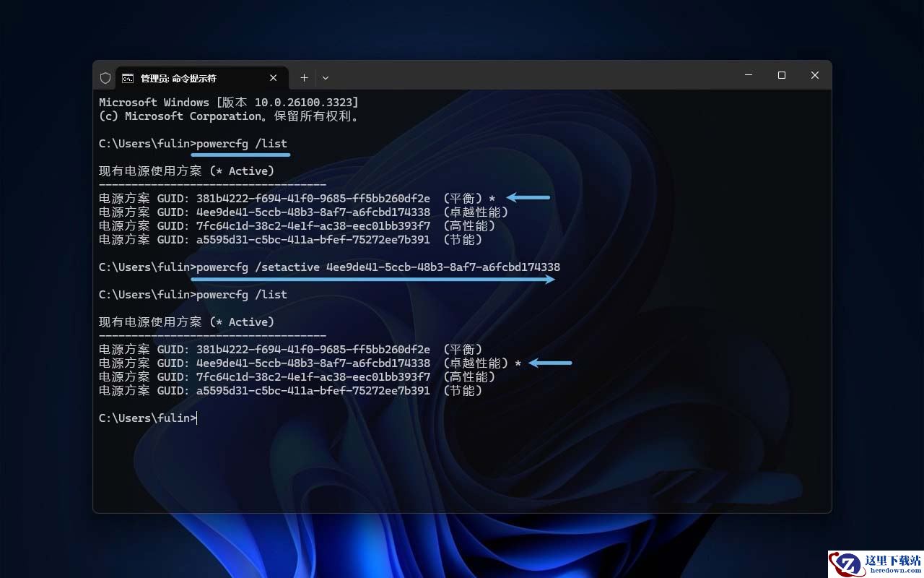This screenshot has width=924, height=578.
Task: Click the "powercfg /setactive" command line
Action: click(329, 267)
